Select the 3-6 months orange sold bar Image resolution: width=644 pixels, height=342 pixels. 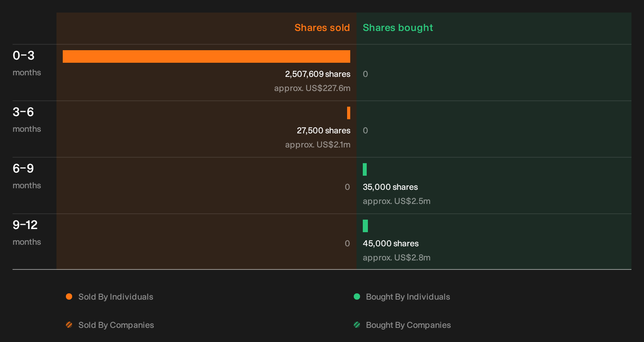pos(349,113)
